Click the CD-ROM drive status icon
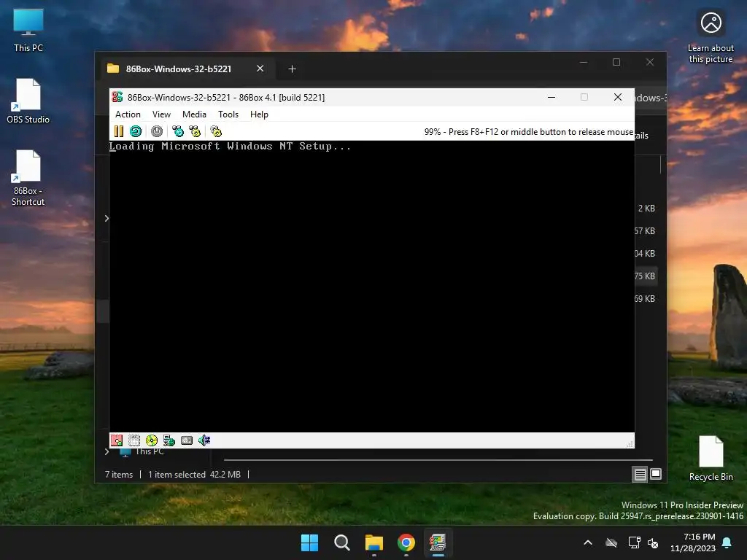747x560 pixels. [x=152, y=440]
